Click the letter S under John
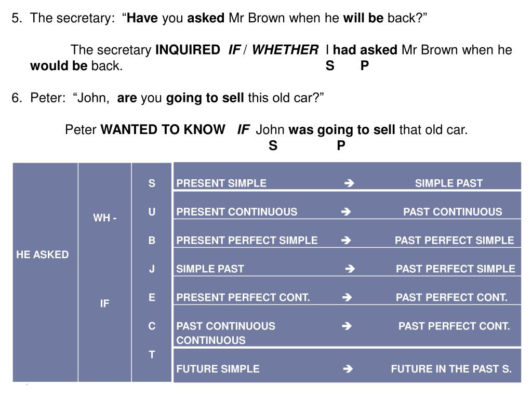Image resolution: width=532 pixels, height=399 pixels. [273, 145]
